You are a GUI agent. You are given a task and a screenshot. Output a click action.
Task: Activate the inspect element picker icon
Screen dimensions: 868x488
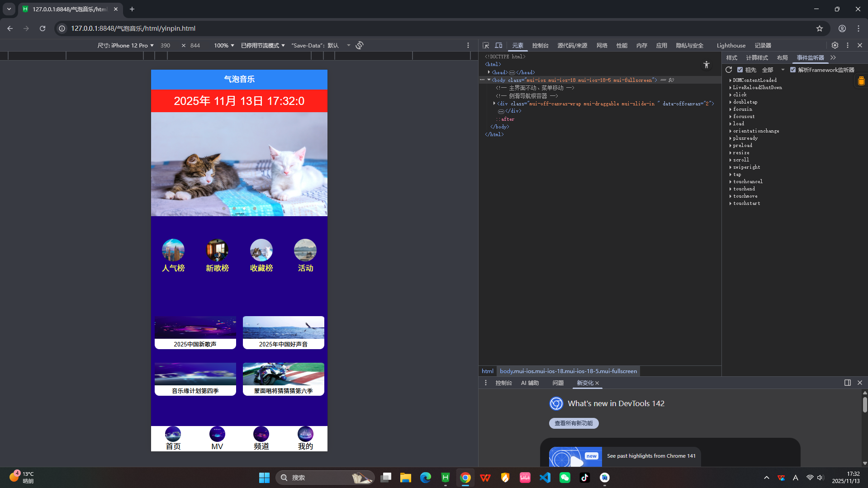pos(486,45)
